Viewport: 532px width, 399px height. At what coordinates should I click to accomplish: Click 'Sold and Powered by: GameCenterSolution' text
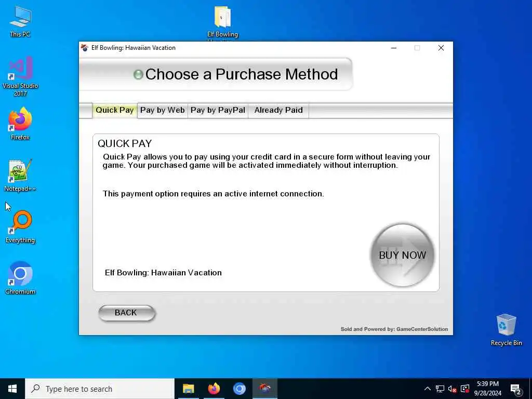coord(394,329)
